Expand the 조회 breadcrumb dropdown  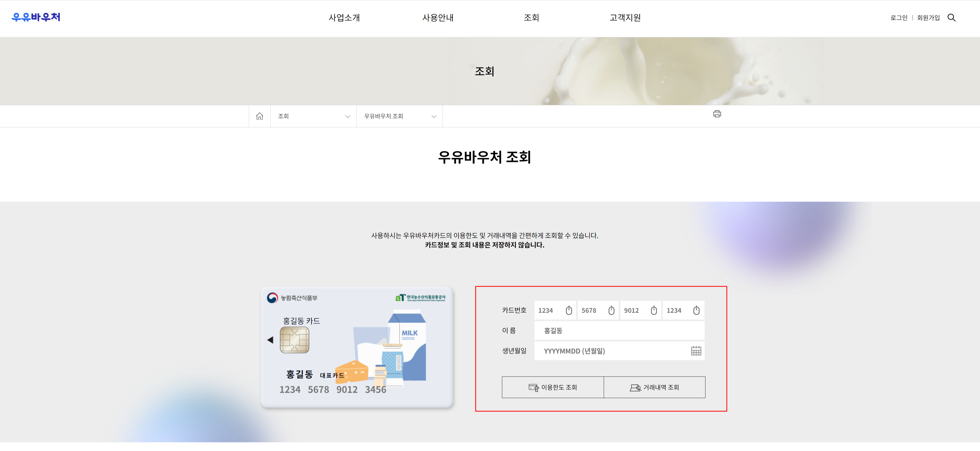[x=314, y=116]
